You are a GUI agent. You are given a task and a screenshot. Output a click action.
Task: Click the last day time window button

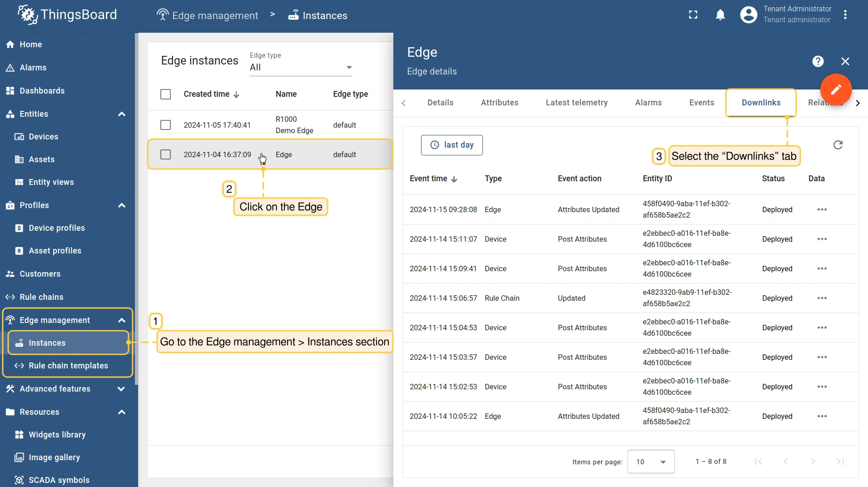[x=451, y=145]
